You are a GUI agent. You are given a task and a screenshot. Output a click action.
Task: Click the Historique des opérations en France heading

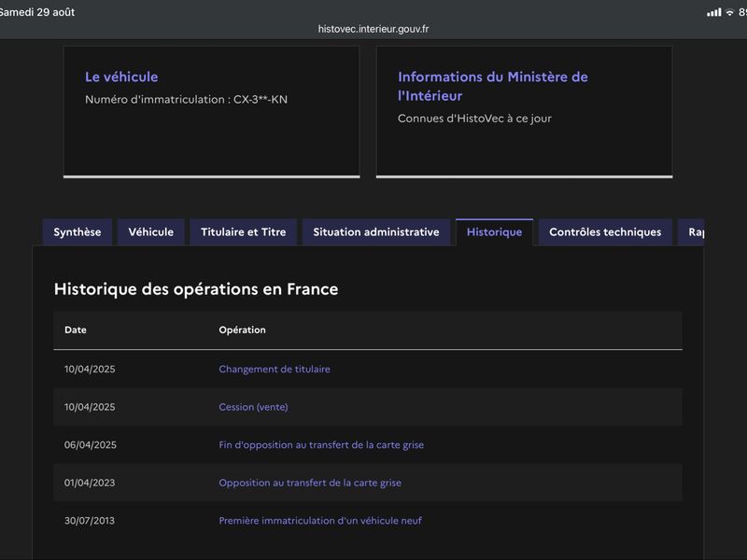point(196,289)
